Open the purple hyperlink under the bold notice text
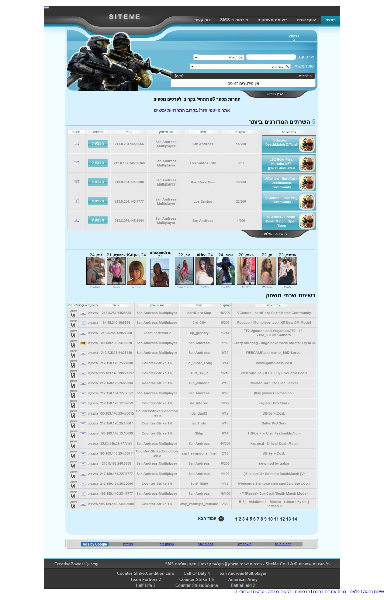This screenshot has width=384, height=600. pyautogui.click(x=192, y=110)
